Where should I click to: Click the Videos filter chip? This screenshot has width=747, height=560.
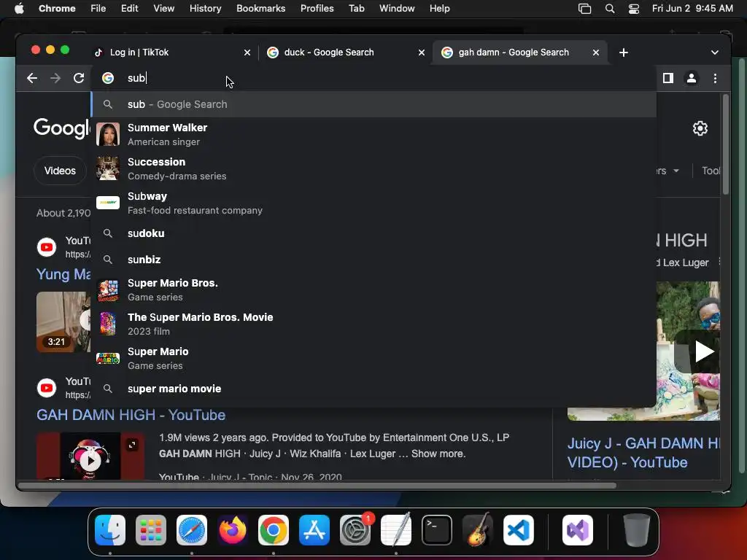[x=60, y=171]
